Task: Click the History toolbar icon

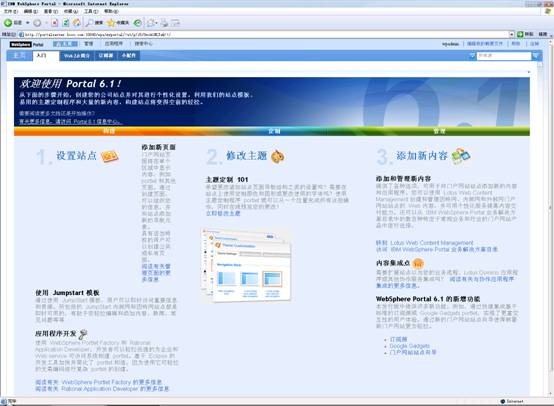Action: click(x=138, y=23)
